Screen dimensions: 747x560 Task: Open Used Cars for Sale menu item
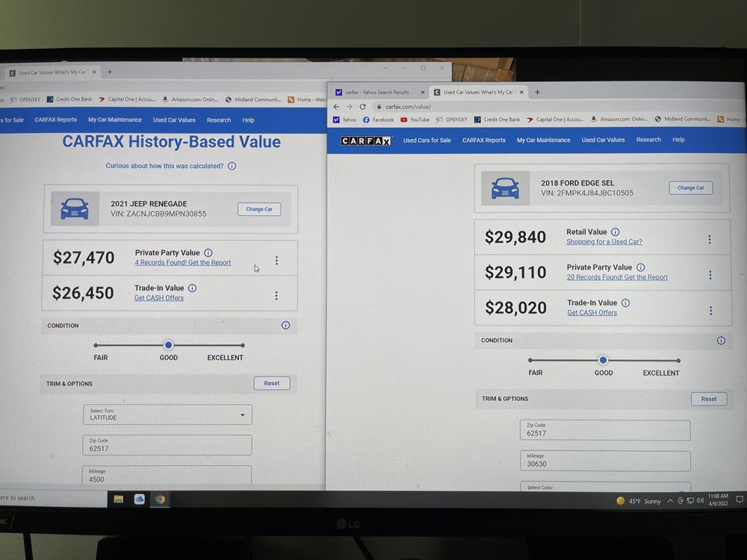point(427,140)
